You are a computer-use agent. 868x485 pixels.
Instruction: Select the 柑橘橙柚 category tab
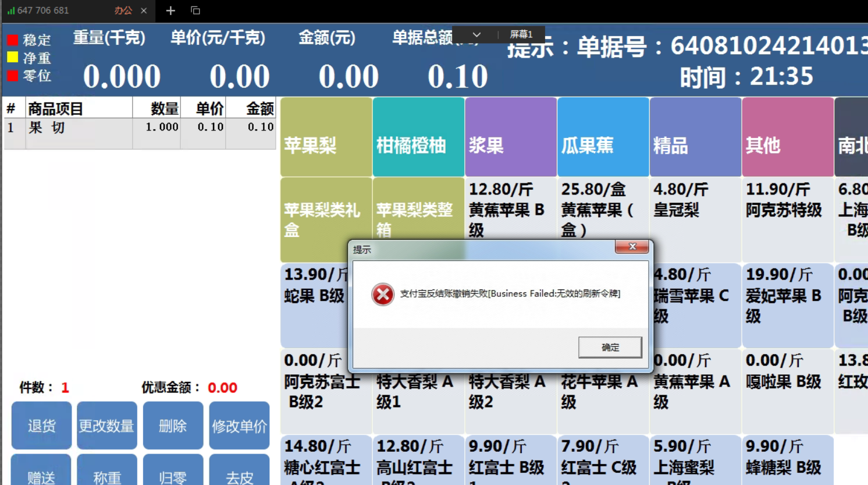[418, 137]
